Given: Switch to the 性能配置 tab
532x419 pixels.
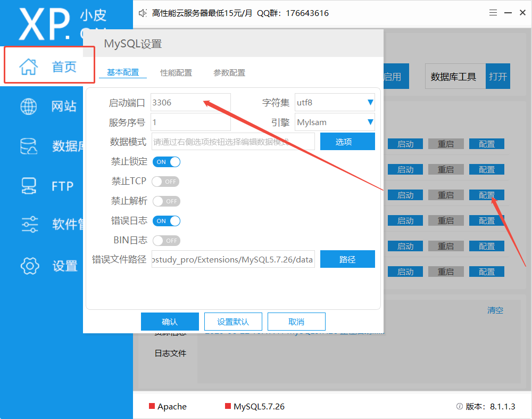Looking at the screenshot, I should tap(176, 73).
